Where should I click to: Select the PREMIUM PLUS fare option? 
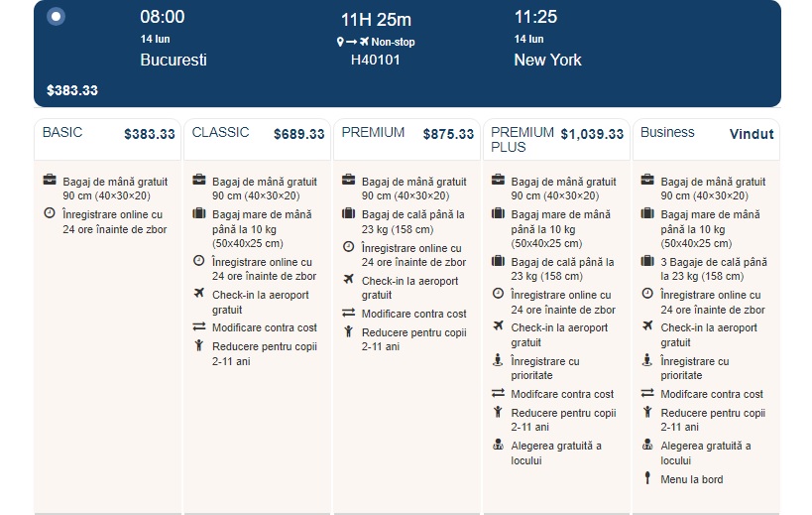tap(556, 139)
